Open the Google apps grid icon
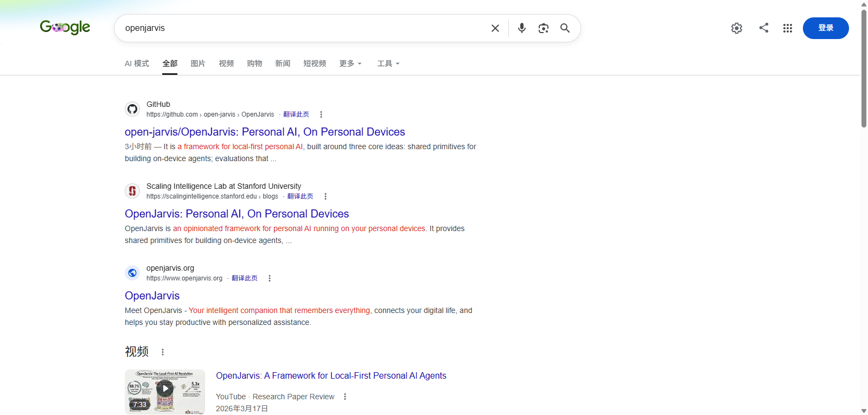The width and height of the screenshot is (868, 415). (788, 28)
